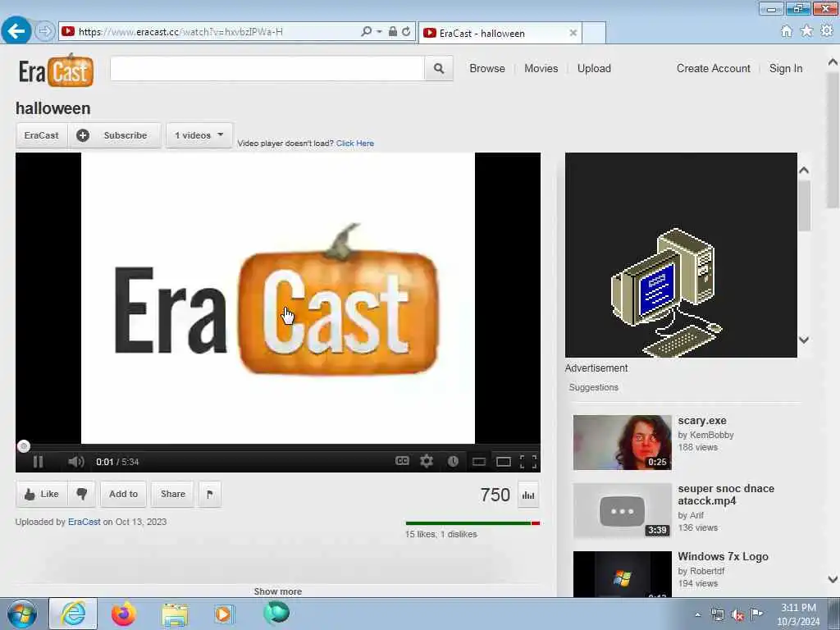This screenshot has height=630, width=840.
Task: Open the address bar dropdown arrow
Action: [x=379, y=32]
